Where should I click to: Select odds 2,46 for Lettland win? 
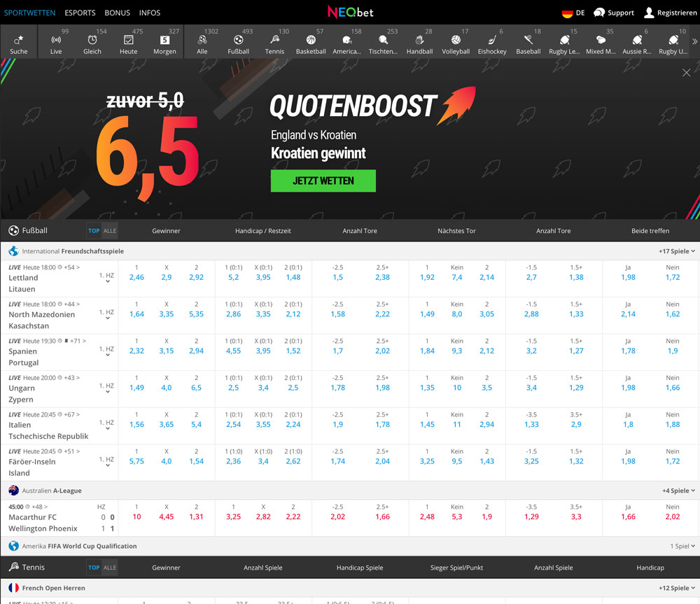click(136, 277)
